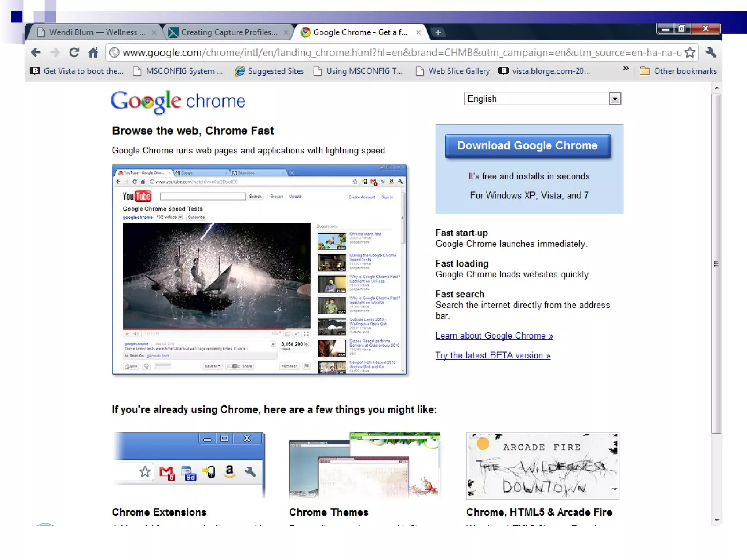The width and height of the screenshot is (747, 560).
Task: Open Try the latest BETA version link
Action: click(492, 355)
